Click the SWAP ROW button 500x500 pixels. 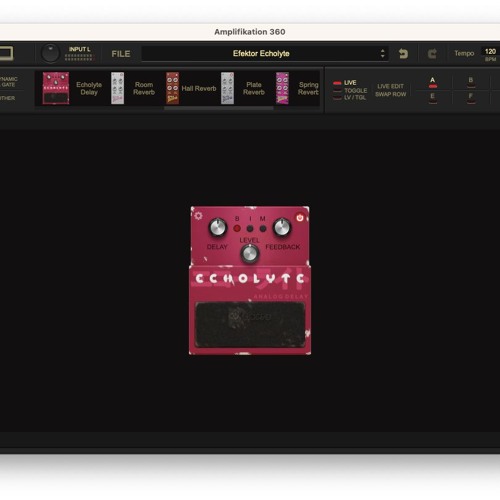pos(391,94)
